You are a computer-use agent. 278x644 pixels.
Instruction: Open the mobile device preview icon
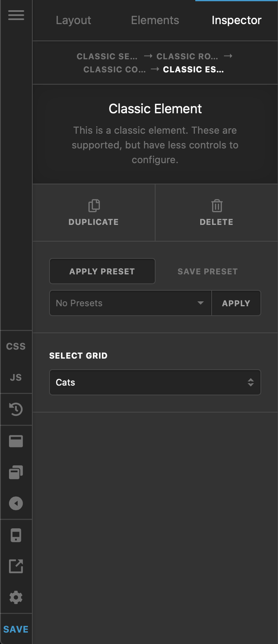pos(16,535)
